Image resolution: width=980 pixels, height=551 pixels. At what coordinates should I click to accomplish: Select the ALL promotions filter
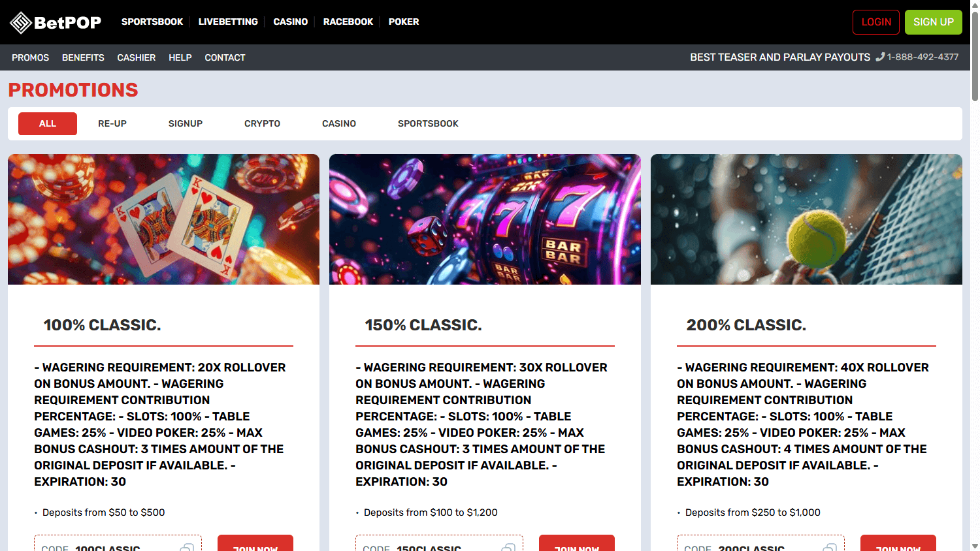pos(48,123)
